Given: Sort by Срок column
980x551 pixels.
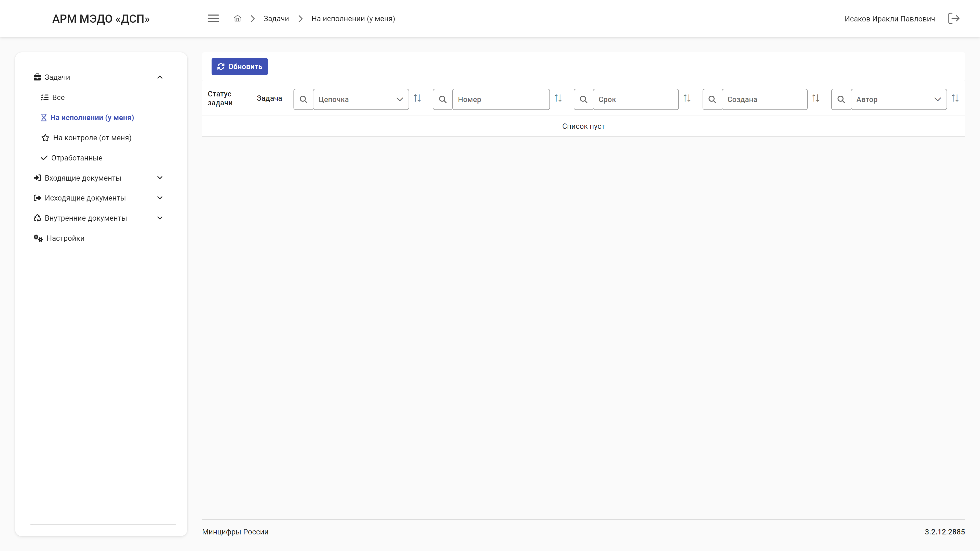Looking at the screenshot, I should (687, 98).
